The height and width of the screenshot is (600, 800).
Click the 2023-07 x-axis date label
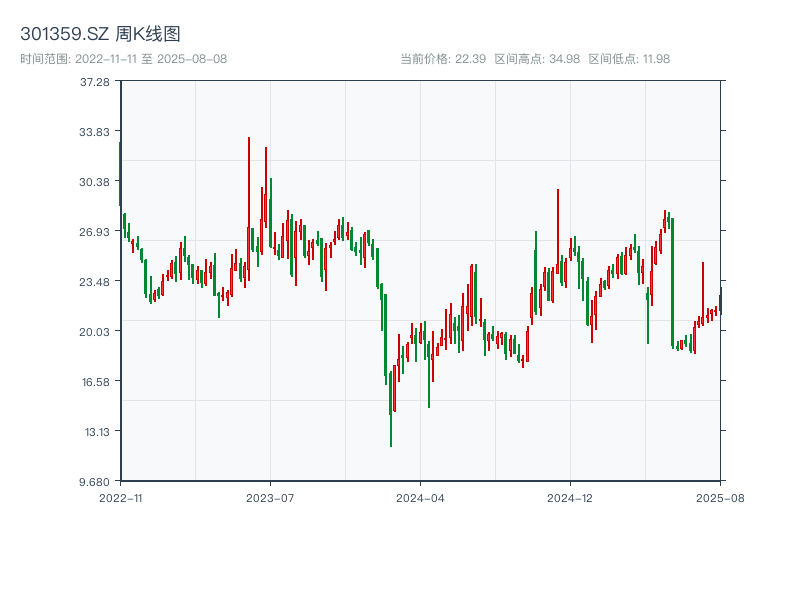pos(270,497)
